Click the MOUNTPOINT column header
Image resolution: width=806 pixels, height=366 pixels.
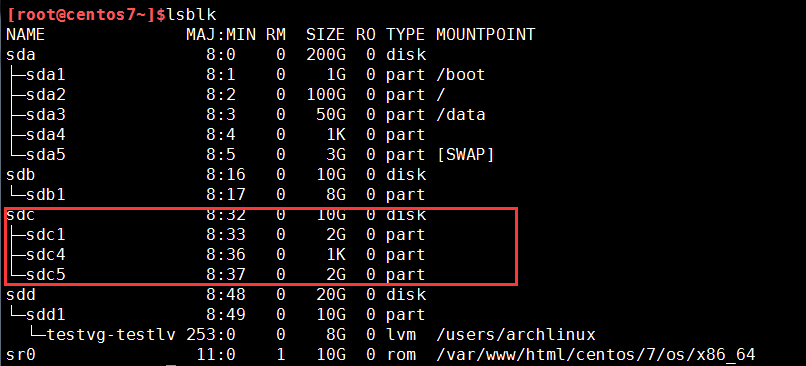[x=485, y=34]
